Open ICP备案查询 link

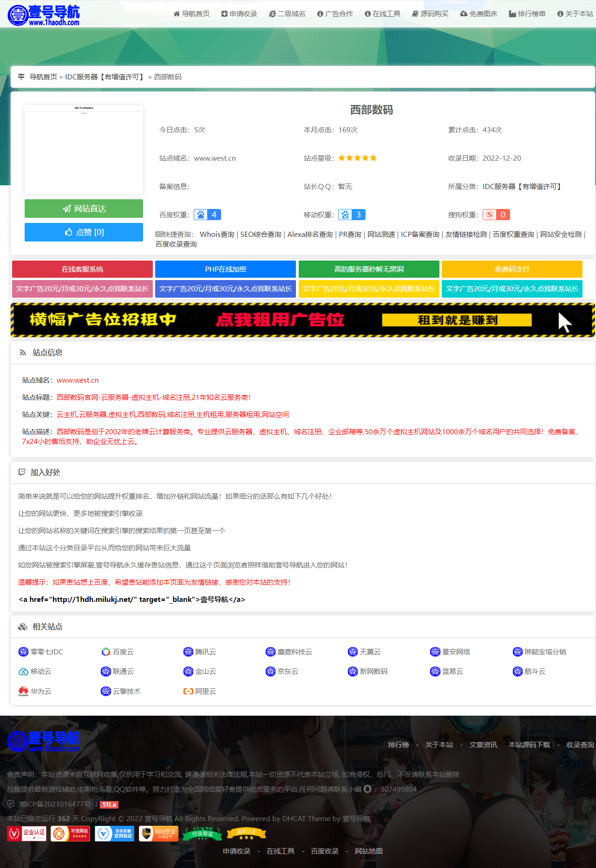420,235
